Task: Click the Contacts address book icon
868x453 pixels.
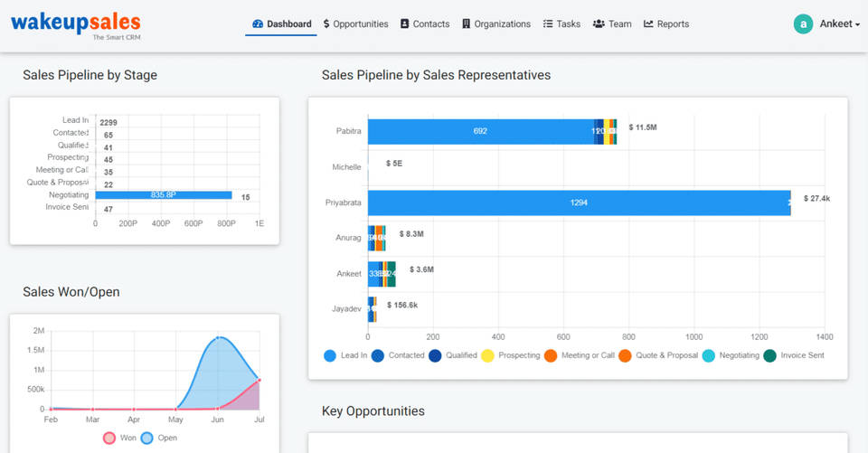Action: [404, 24]
